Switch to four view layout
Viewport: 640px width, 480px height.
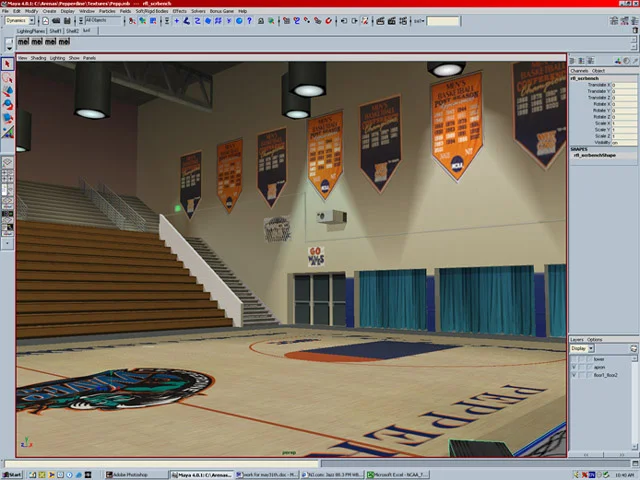[x=7, y=176]
